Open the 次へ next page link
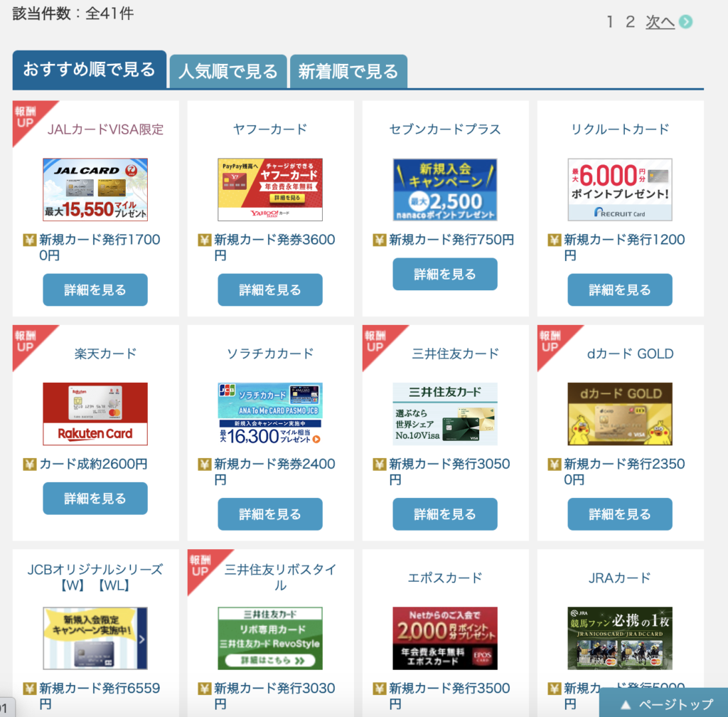Screen dimensions: 728x717 pos(660,22)
